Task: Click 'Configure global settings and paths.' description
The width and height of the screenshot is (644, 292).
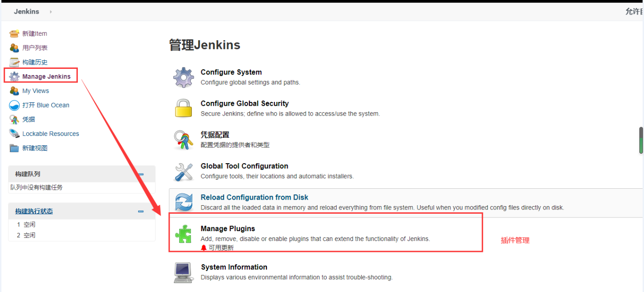Action: [250, 82]
